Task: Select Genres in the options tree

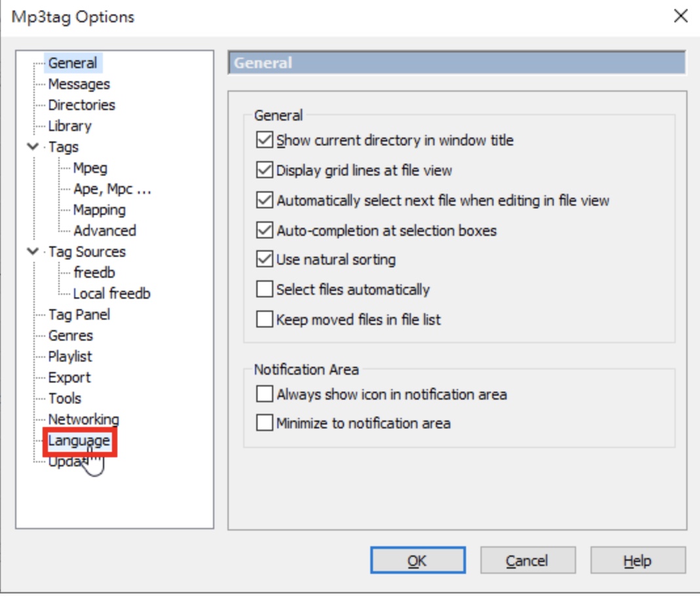Action: pos(71,335)
